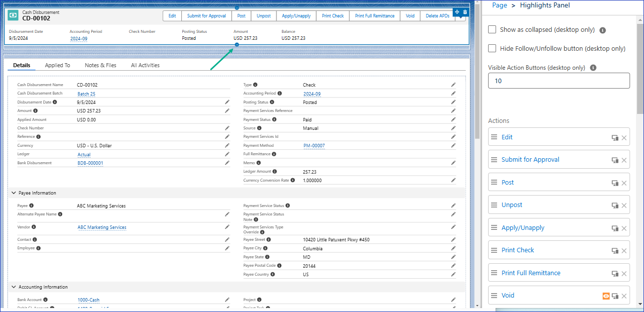Click the Visible Action Buttons number field
The width and height of the screenshot is (644, 312).
click(559, 81)
